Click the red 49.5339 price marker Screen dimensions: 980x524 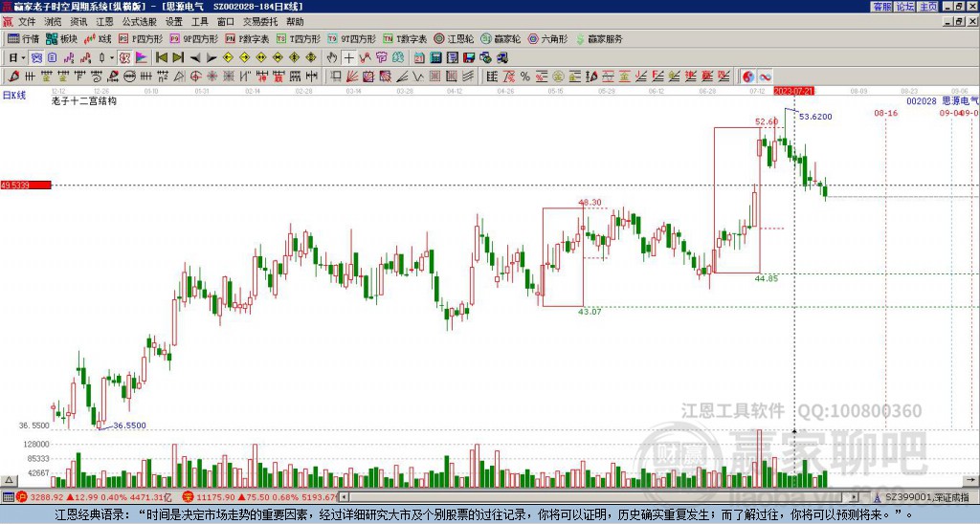(x=26, y=186)
